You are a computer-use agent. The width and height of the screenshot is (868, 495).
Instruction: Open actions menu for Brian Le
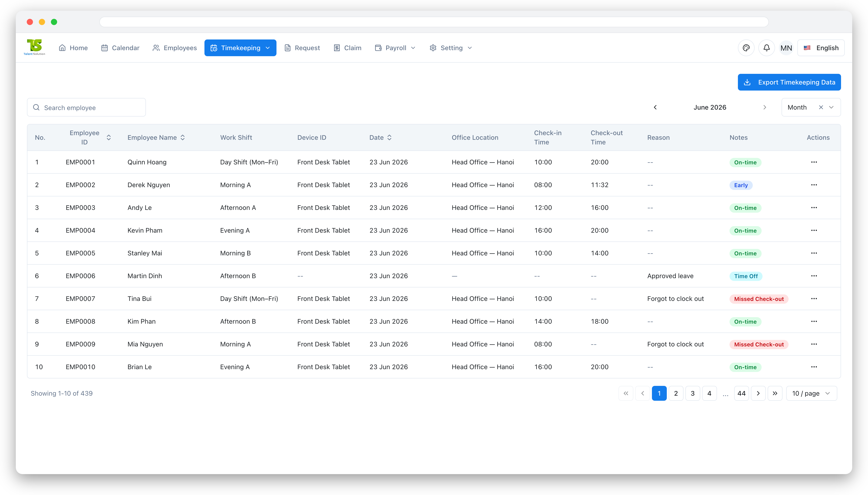click(x=814, y=367)
